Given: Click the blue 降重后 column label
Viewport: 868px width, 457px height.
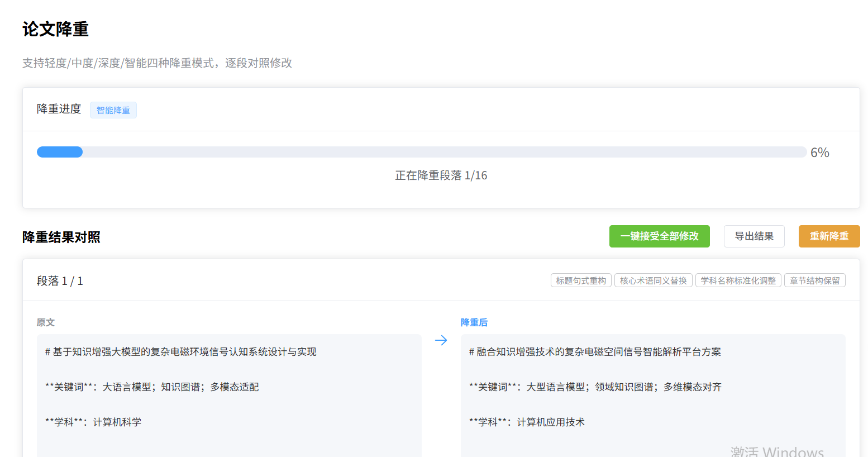Looking at the screenshot, I should [x=474, y=322].
